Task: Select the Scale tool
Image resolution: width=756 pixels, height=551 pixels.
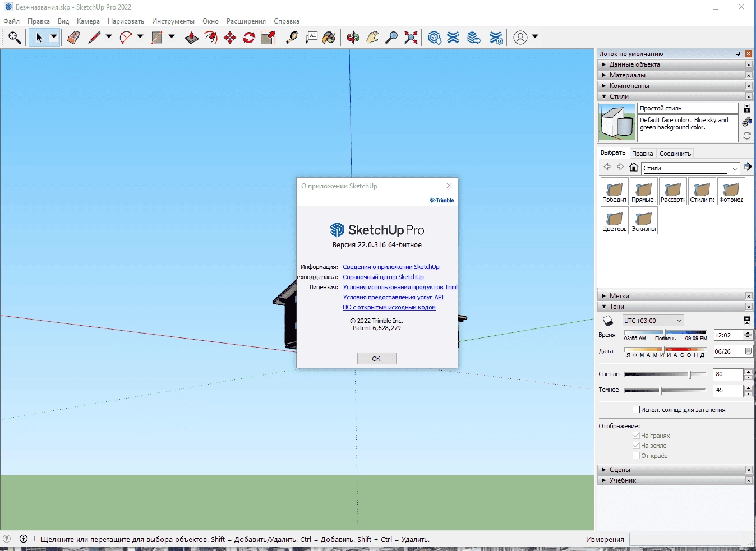Action: [268, 38]
